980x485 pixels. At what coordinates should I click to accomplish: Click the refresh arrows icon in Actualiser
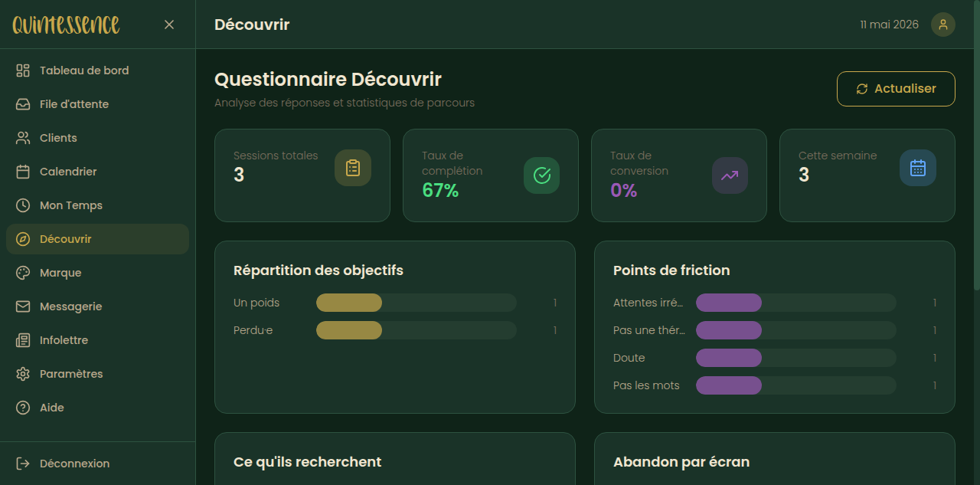point(862,89)
